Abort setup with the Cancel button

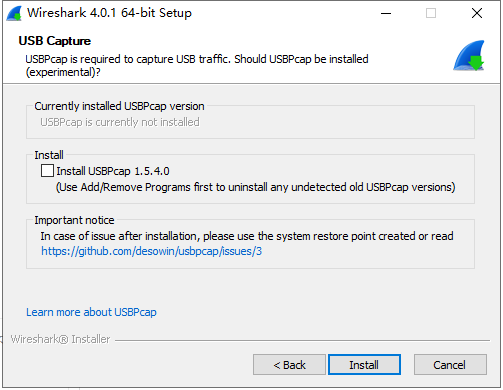point(450,365)
